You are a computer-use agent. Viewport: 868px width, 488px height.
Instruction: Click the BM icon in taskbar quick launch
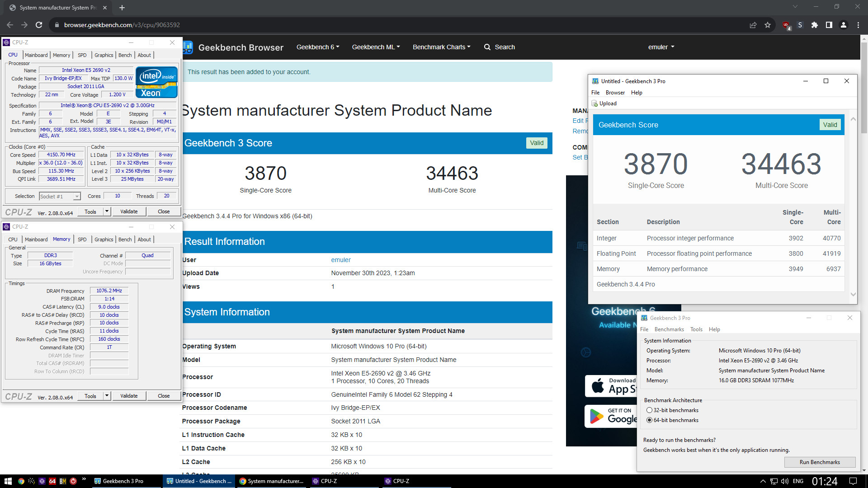[x=63, y=481]
